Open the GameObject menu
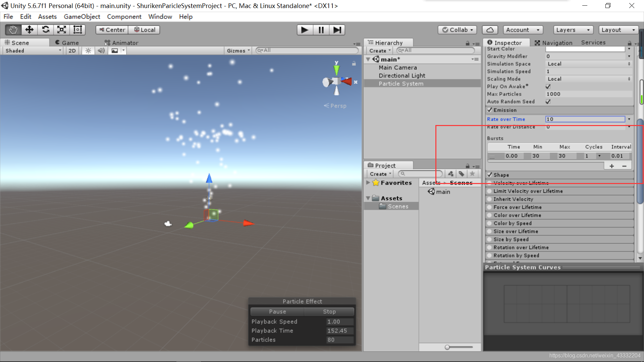This screenshot has height=362, width=644. click(82, 17)
